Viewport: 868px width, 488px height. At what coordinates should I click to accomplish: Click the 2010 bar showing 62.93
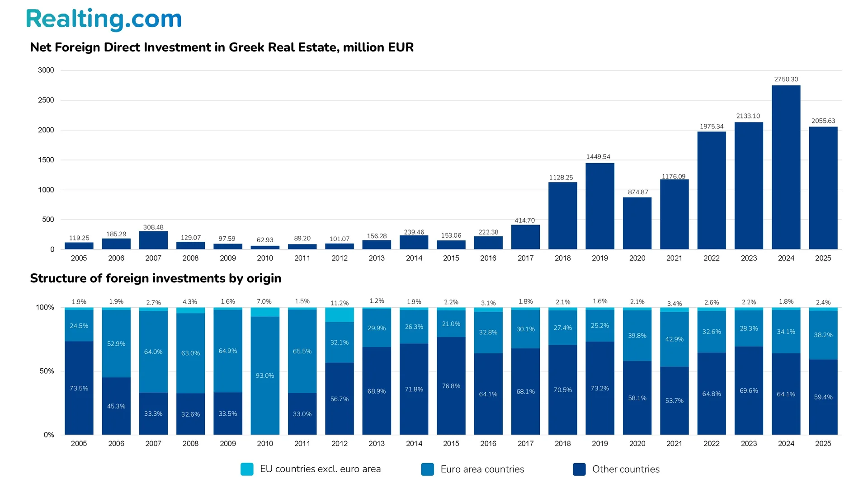tap(265, 247)
